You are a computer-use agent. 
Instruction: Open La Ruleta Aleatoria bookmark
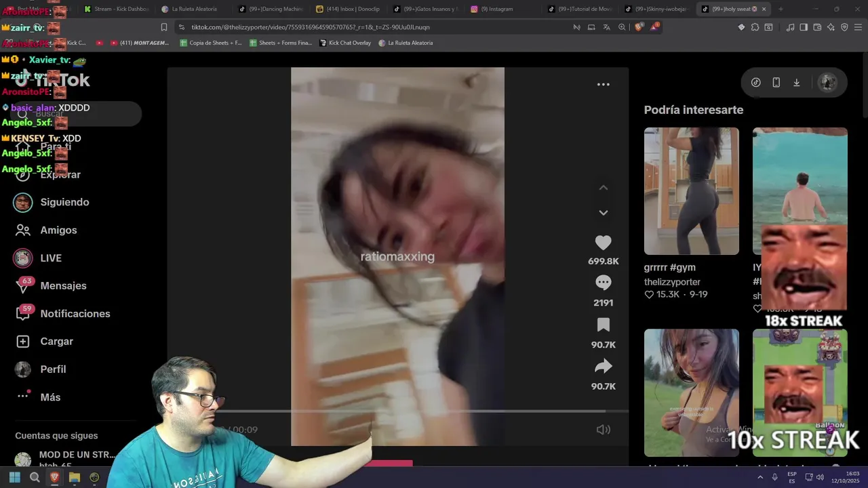tap(406, 43)
